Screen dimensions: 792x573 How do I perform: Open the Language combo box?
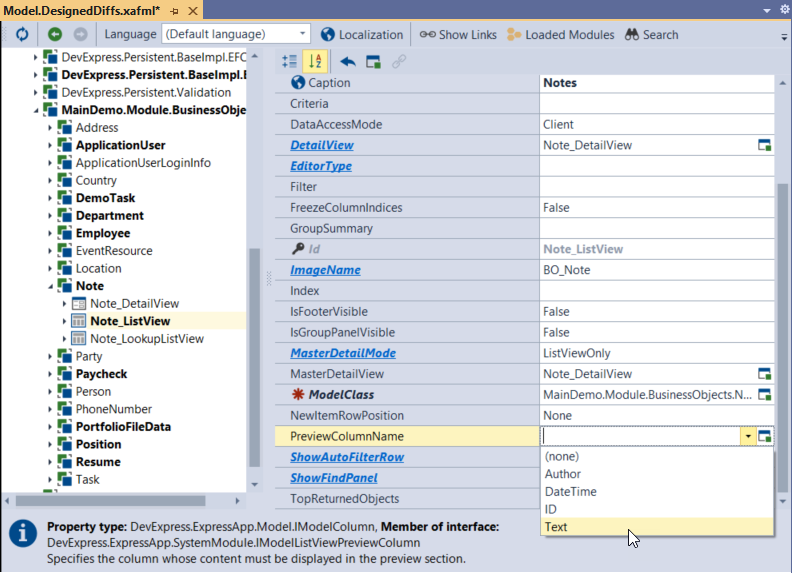(x=236, y=34)
